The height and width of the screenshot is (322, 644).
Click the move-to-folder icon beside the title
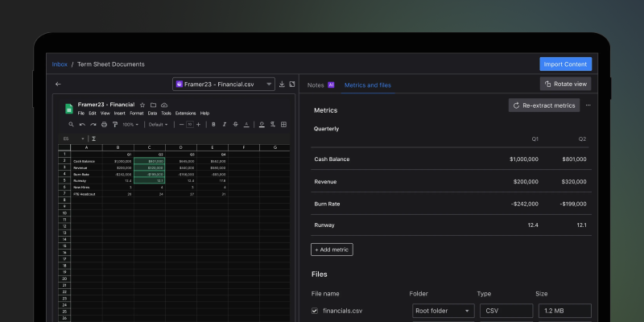tap(153, 105)
